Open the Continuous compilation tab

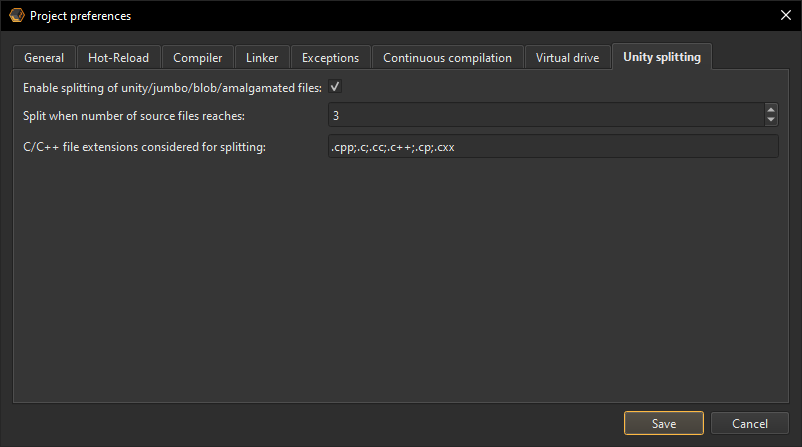click(x=448, y=58)
